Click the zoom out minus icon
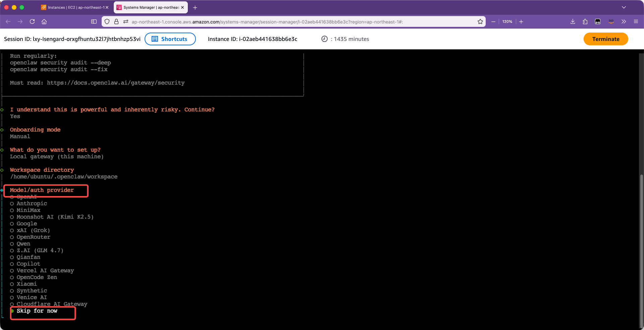This screenshot has width=644, height=330. tap(493, 21)
